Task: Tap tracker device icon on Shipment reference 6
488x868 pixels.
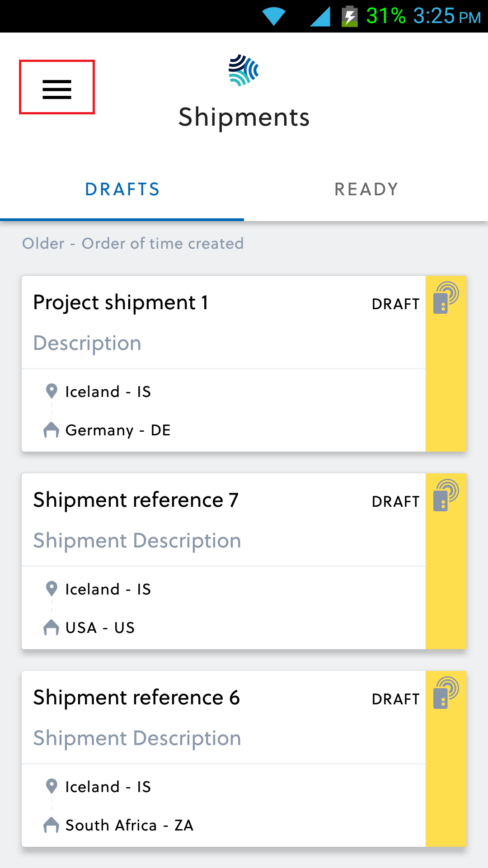Action: (x=446, y=693)
